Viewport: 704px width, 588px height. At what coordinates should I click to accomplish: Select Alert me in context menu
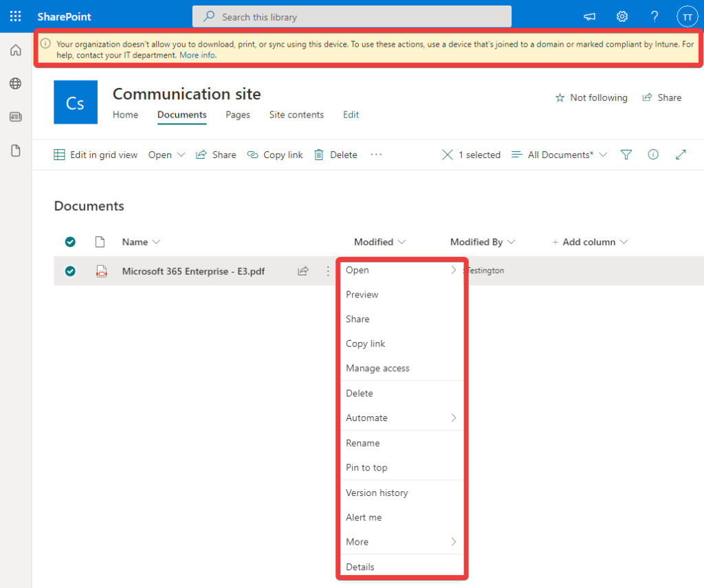point(401,517)
